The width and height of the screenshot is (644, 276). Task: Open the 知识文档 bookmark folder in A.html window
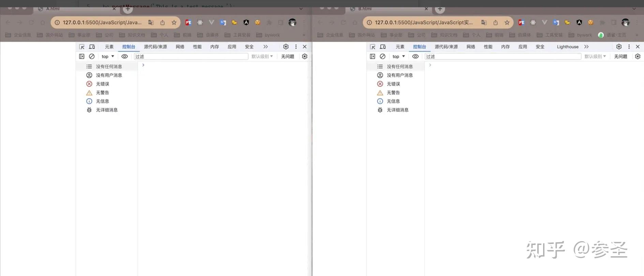(132, 35)
